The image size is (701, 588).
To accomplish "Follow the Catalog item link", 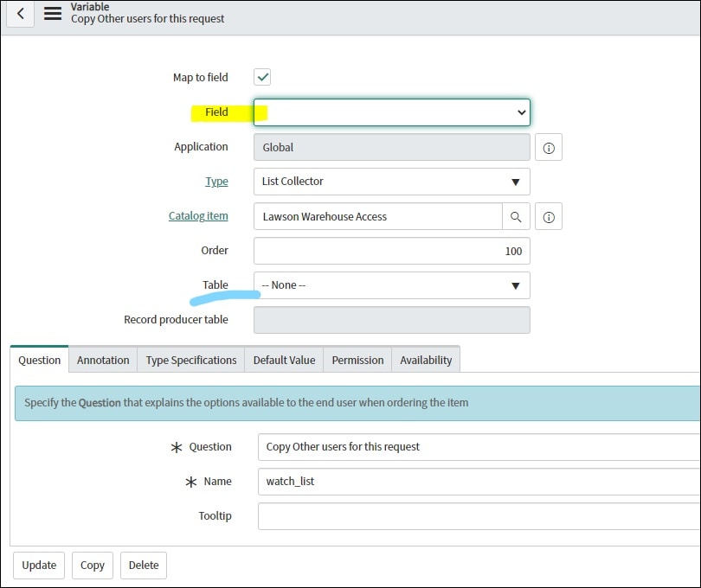I will pos(199,216).
